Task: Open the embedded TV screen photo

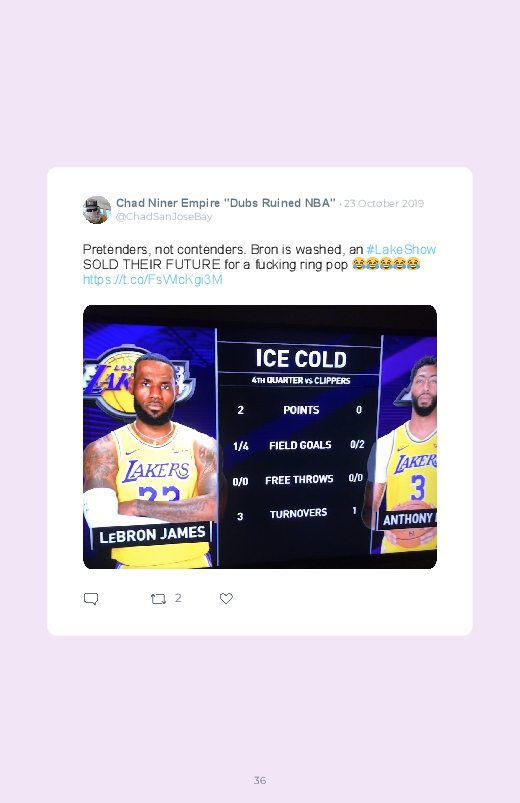Action: [x=260, y=437]
